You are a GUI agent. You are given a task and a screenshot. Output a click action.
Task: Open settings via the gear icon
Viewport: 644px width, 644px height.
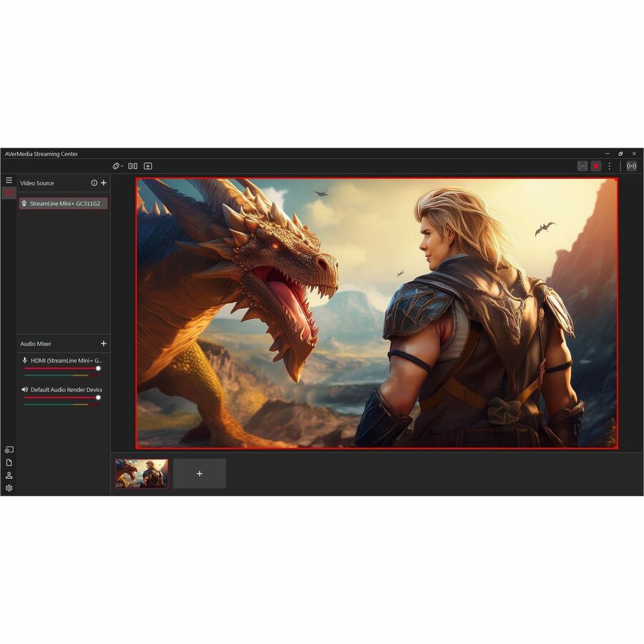(x=9, y=488)
